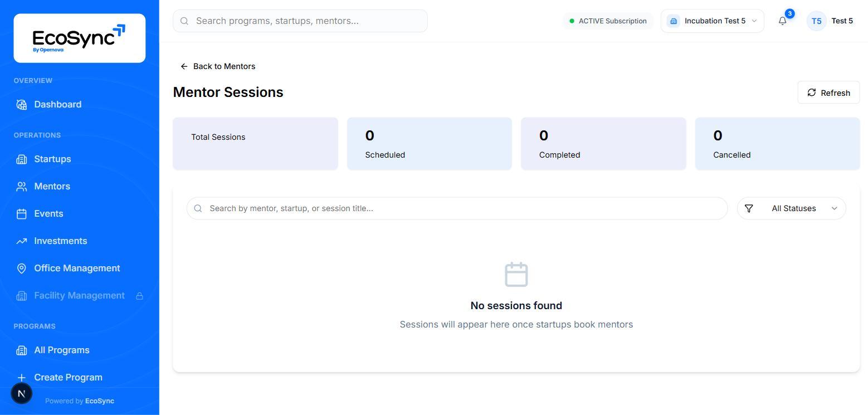Screen dimensions: 868x415
Task: Click the Mentors people icon
Action: (22, 187)
